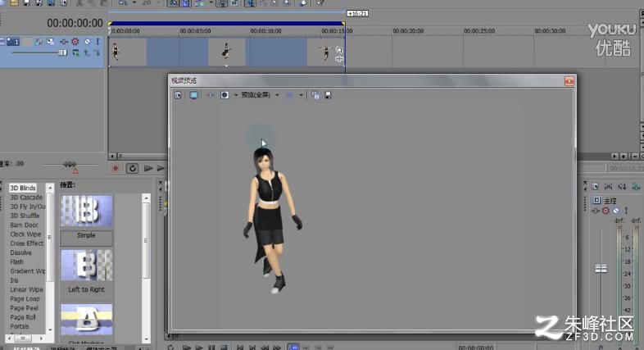Screen dimensions: 644x350
Task: Choose the Left to Right preset
Action: point(86,265)
